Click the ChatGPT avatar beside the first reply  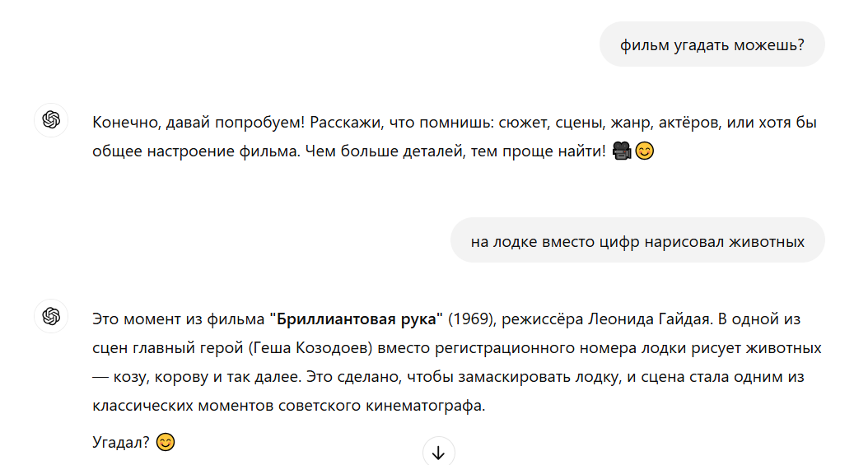point(51,120)
